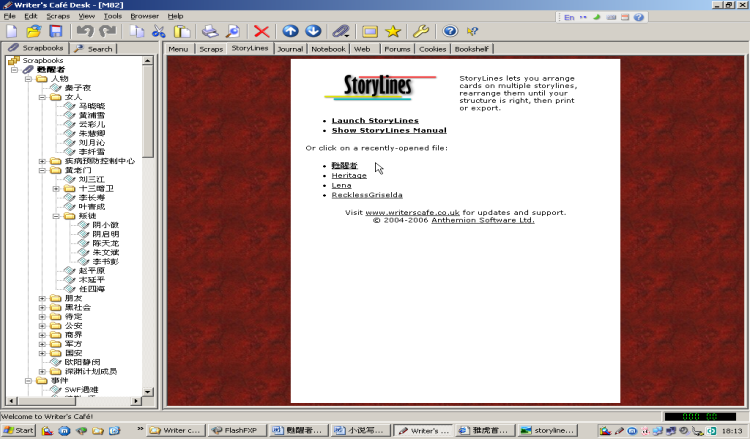750x439 pixels.
Task: Expand the 军方 folder
Action: point(42,344)
